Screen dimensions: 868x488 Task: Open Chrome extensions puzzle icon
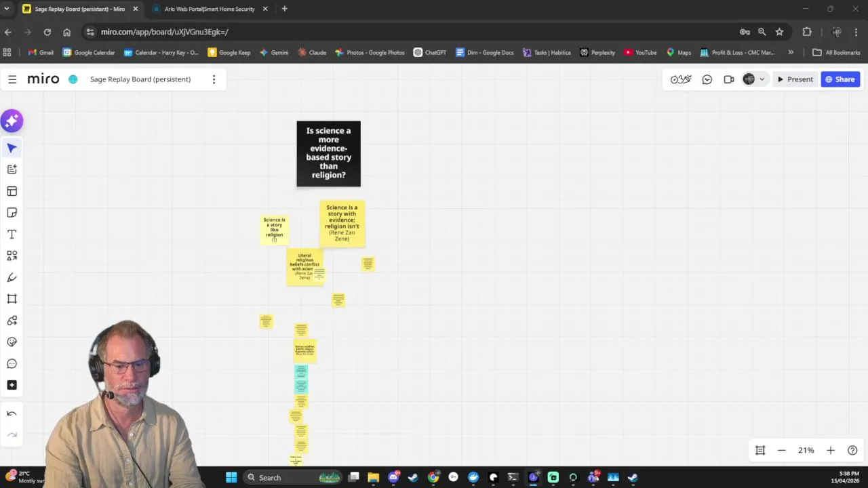pyautogui.click(x=806, y=32)
